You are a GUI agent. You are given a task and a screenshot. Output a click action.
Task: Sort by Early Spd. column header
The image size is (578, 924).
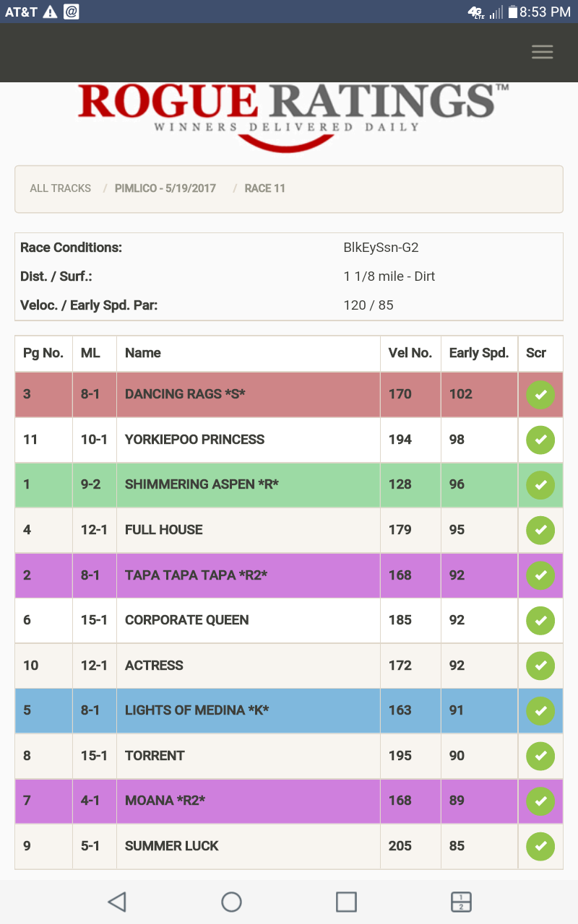[478, 353]
